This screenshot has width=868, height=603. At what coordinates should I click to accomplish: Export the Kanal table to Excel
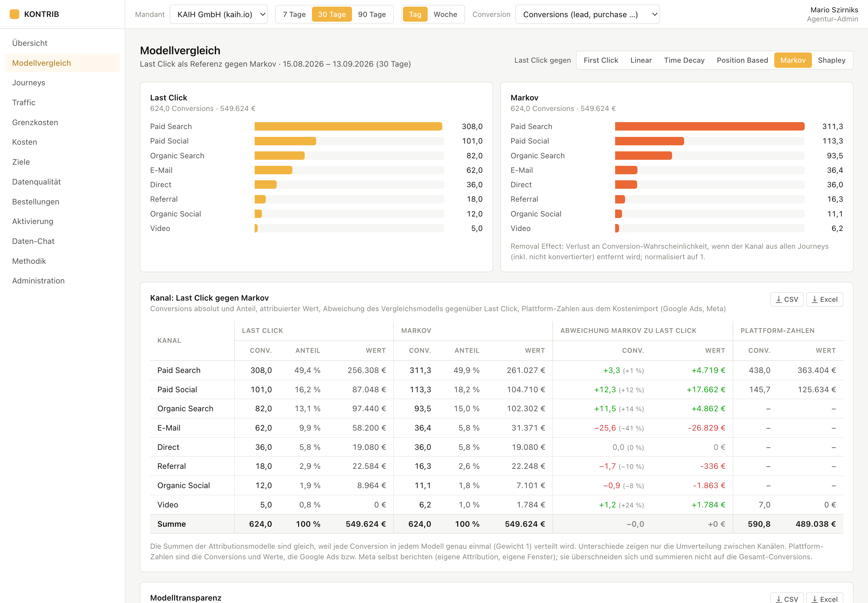click(x=825, y=299)
